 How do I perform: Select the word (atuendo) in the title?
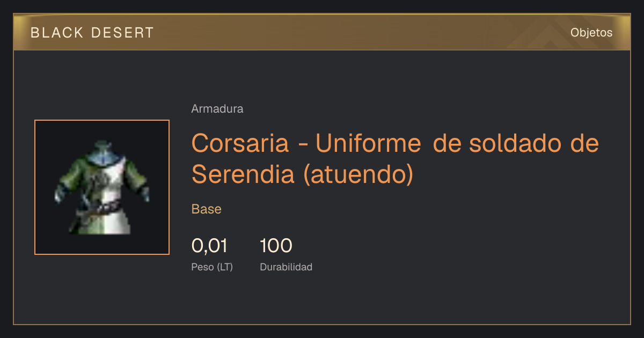pyautogui.click(x=358, y=174)
